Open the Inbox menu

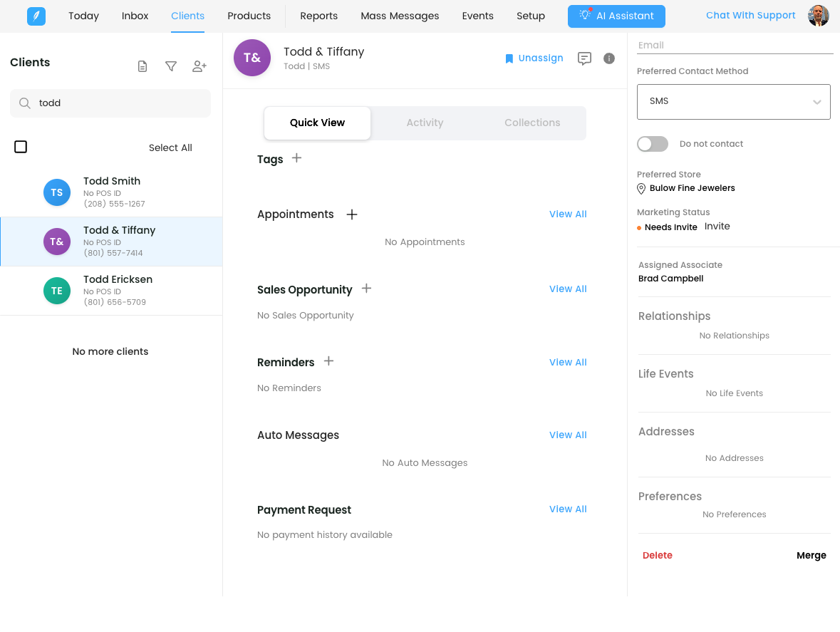(135, 16)
